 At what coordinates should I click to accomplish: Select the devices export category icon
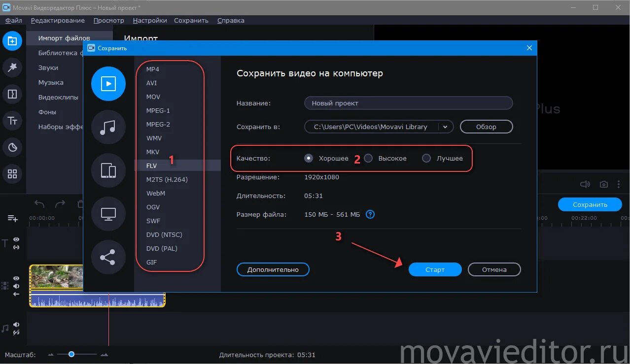click(x=108, y=170)
